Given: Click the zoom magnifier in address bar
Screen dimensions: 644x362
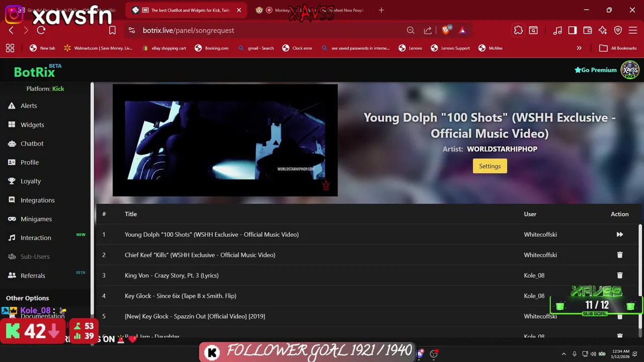Looking at the screenshot, I should coord(411,30).
